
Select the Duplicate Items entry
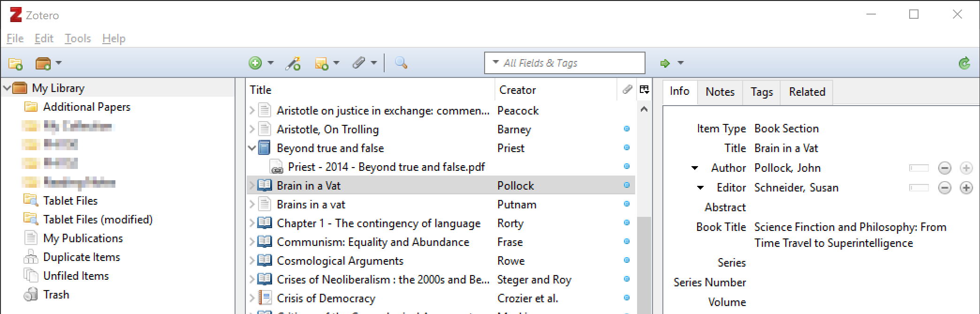81,257
